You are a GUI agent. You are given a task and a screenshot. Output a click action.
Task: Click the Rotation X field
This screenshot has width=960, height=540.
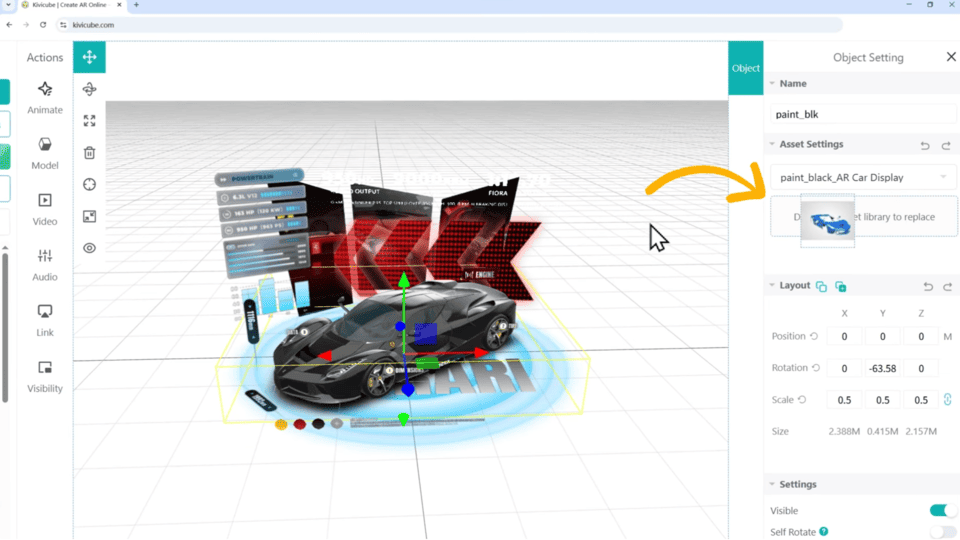(844, 368)
